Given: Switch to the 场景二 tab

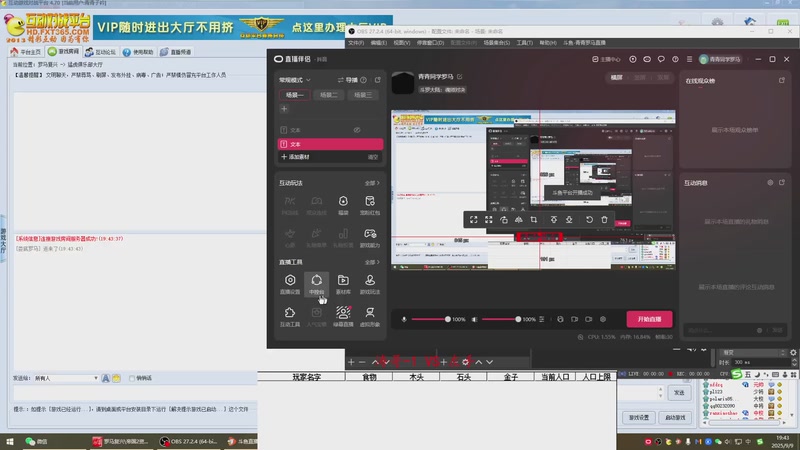Looking at the screenshot, I should point(329,95).
